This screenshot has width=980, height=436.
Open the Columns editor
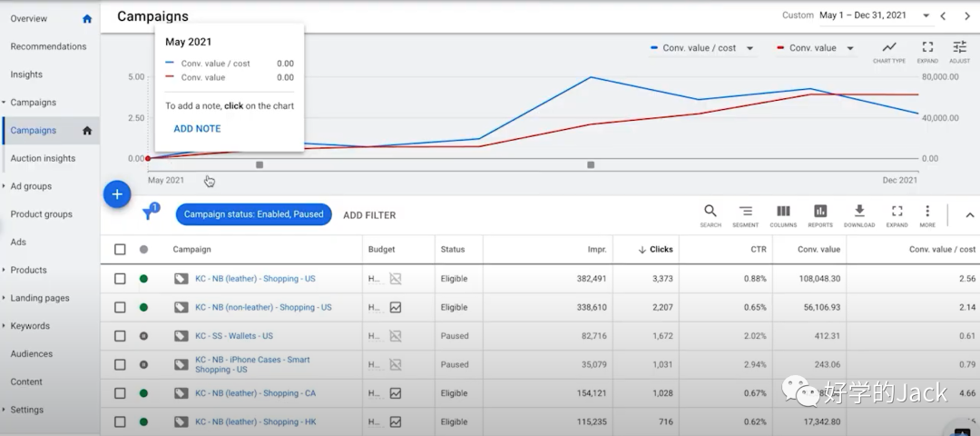(783, 214)
